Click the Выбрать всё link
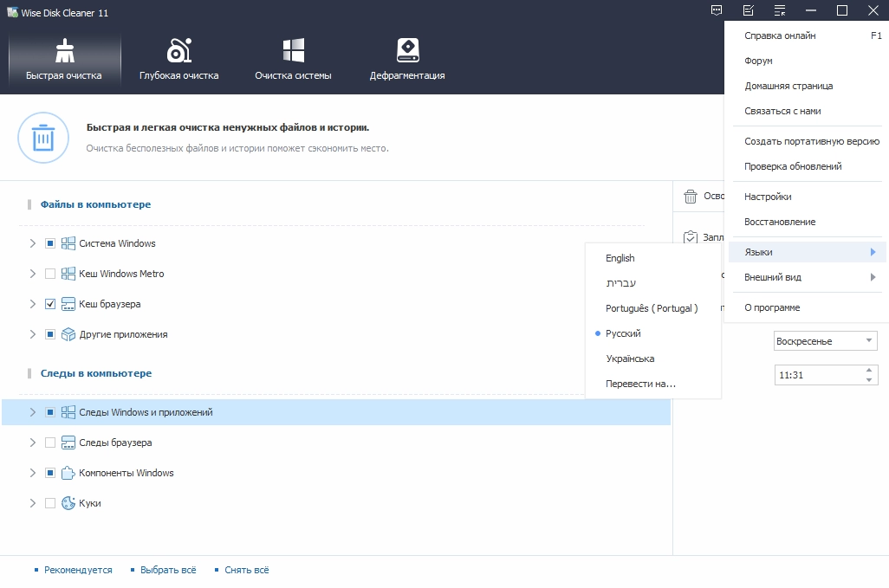 (x=168, y=570)
